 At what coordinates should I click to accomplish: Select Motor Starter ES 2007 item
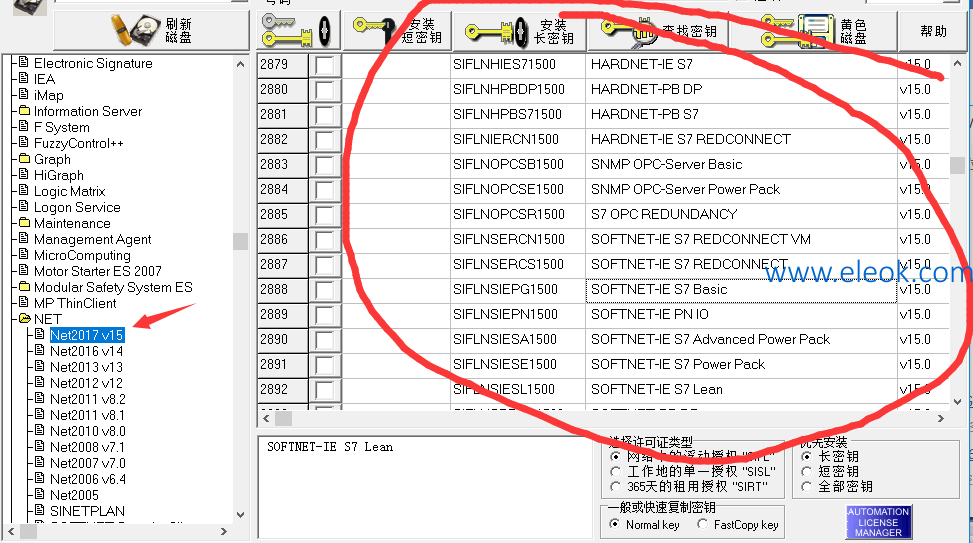(x=97, y=271)
